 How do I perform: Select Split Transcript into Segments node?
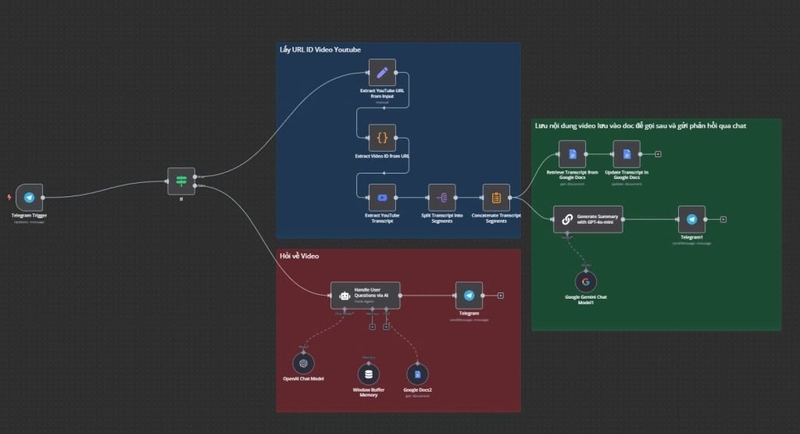pos(442,197)
